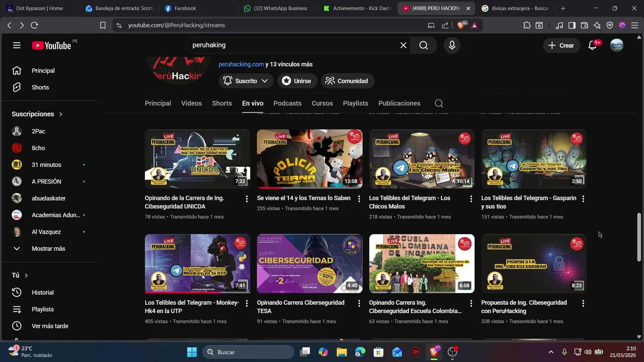Bookmark this page icon in address bar
644x362 pixels.
click(103, 25)
